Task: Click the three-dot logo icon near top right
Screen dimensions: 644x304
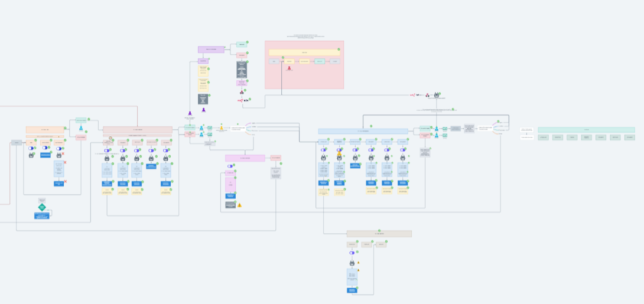Action: 427,95
